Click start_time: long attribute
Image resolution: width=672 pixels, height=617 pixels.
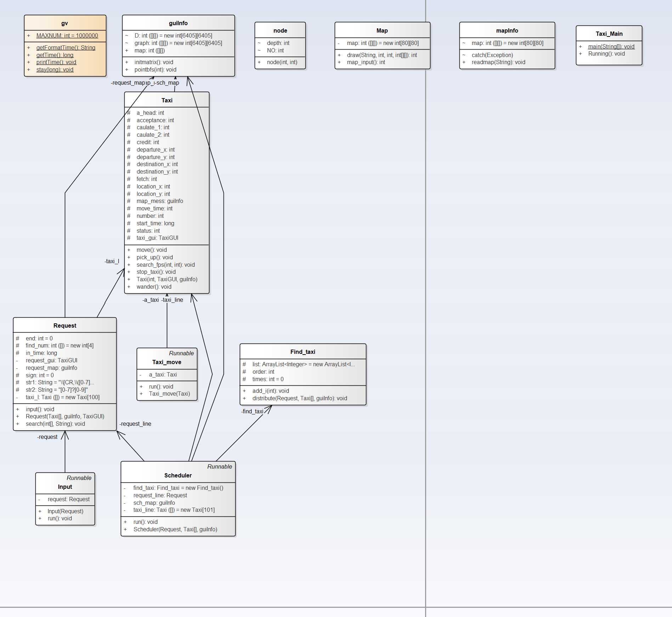pos(155,223)
